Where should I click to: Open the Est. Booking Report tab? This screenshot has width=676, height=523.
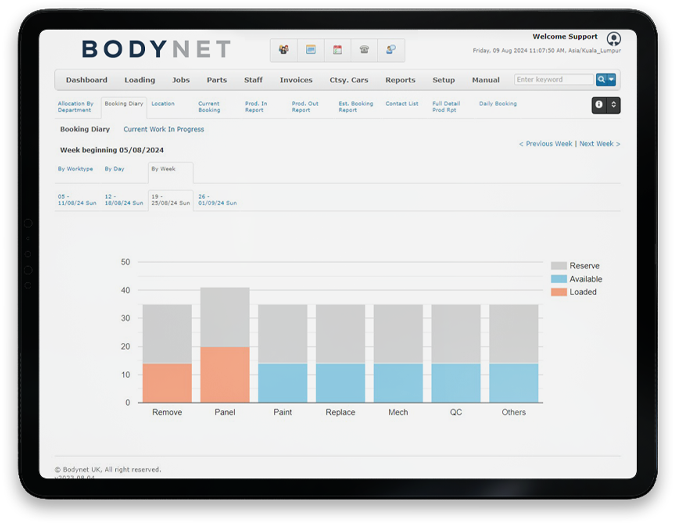click(356, 107)
